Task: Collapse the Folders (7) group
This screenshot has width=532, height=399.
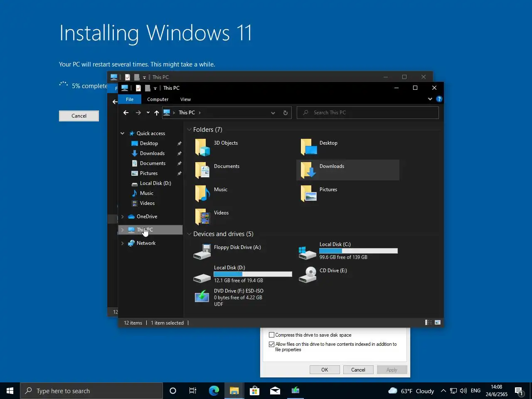Action: 189,130
